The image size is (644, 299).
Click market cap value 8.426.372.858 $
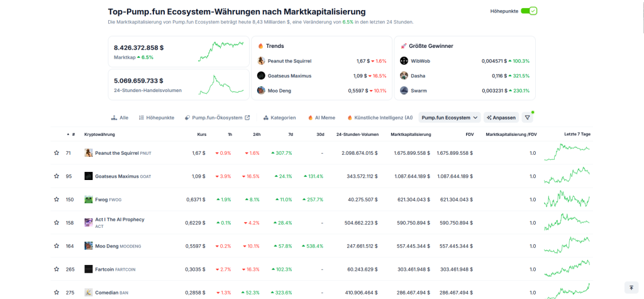139,47
